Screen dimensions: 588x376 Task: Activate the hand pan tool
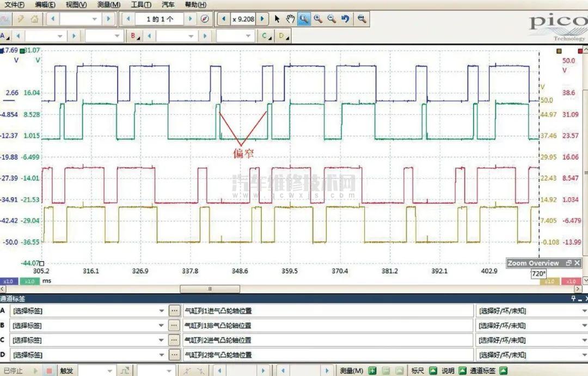tap(290, 19)
